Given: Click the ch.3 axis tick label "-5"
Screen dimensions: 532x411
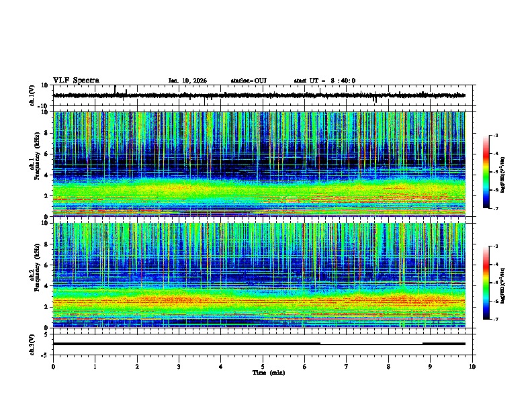Looking at the screenshot, I should coord(46,355).
